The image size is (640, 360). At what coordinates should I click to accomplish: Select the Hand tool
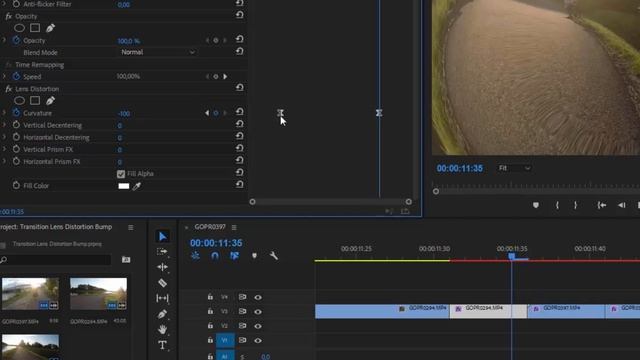[x=162, y=329]
